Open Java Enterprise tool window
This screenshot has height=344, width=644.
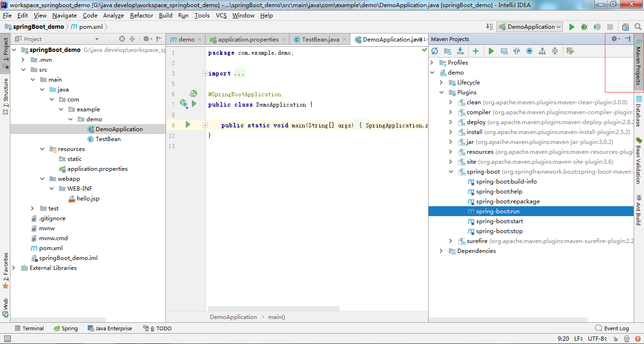[109, 328]
